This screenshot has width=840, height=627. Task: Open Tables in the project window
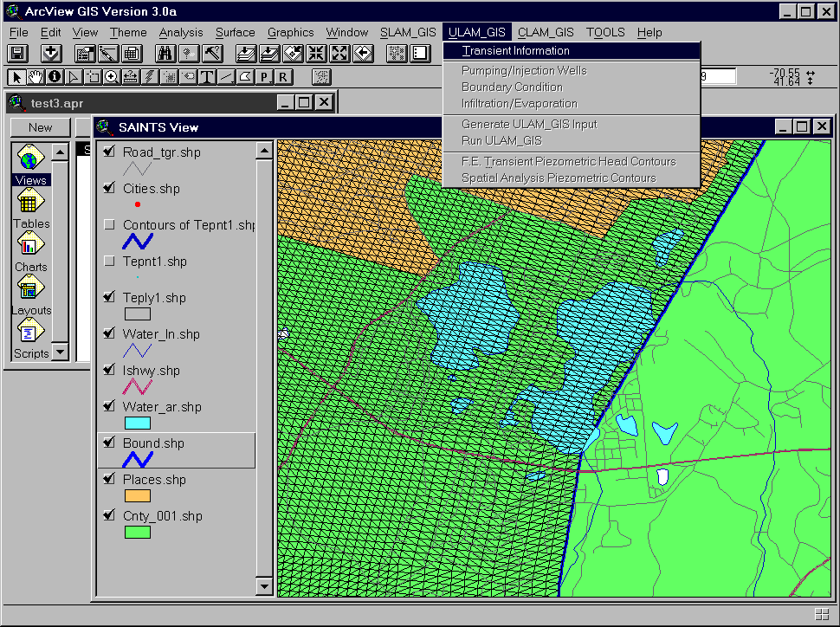click(30, 209)
